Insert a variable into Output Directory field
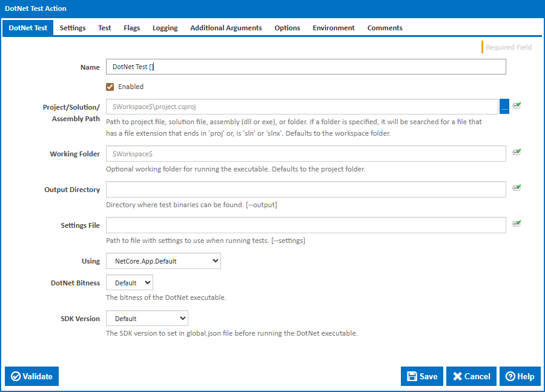 (x=517, y=189)
